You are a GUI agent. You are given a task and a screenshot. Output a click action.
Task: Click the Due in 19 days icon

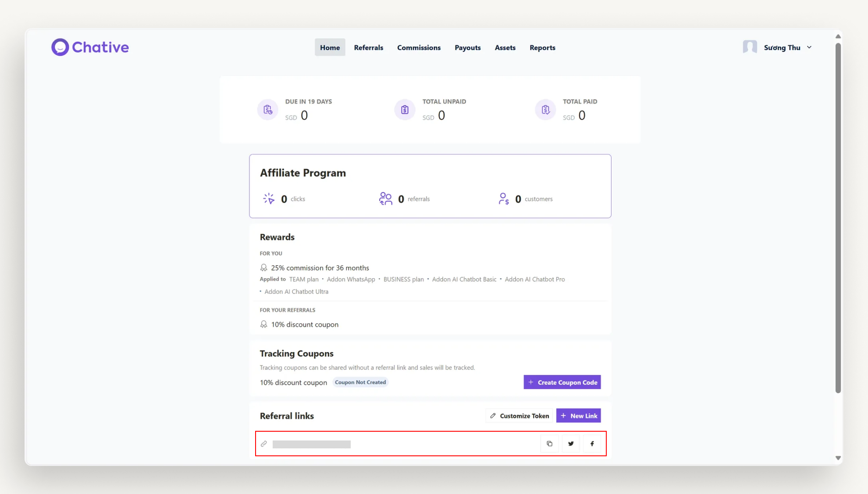[x=267, y=110]
